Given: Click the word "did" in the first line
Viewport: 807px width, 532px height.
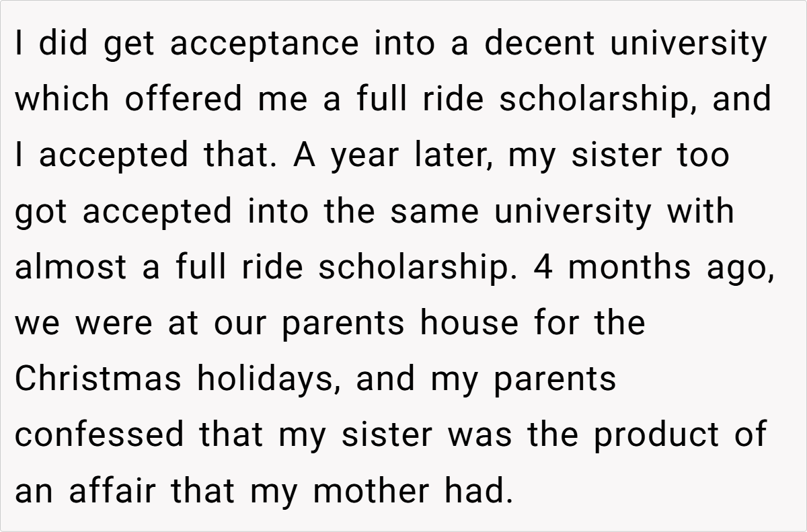Looking at the screenshot, I should tap(55, 44).
